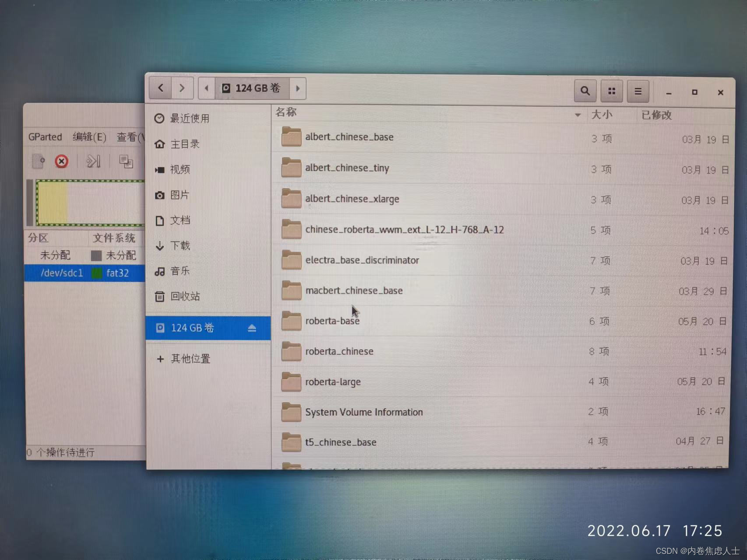747x560 pixels.
Task: Open the 下载 downloads sidebar entry
Action: tap(180, 245)
